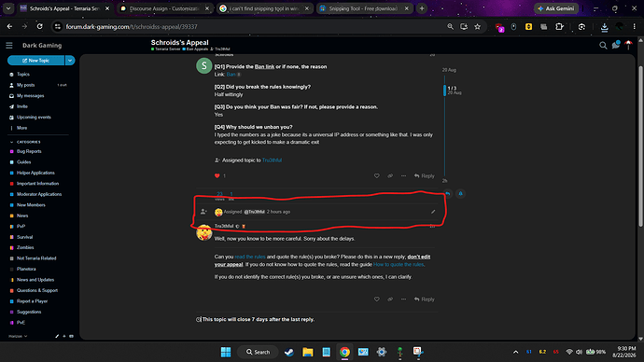Viewport: 644px width, 362px height.
Task: Open Steam from the taskbar
Action: 289,352
